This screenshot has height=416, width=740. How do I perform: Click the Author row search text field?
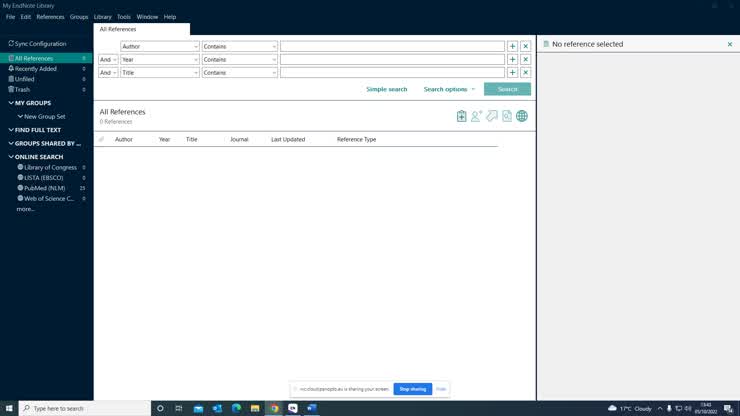pyautogui.click(x=392, y=46)
